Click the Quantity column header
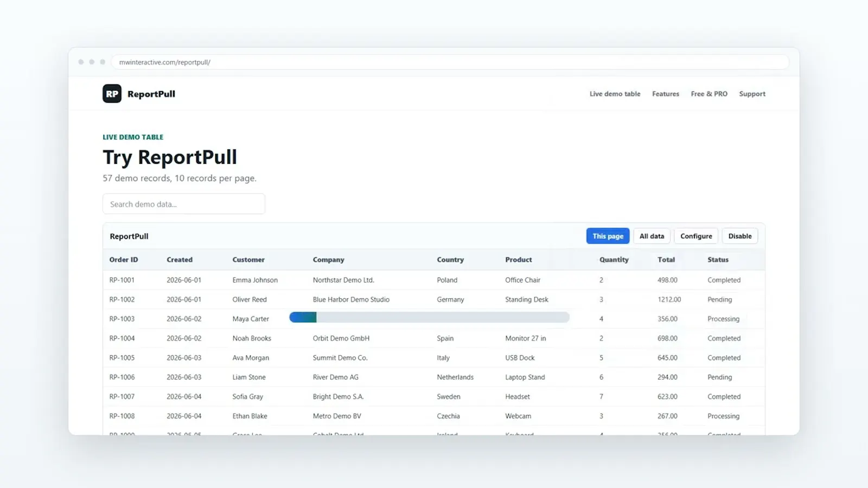868x488 pixels. click(x=614, y=260)
